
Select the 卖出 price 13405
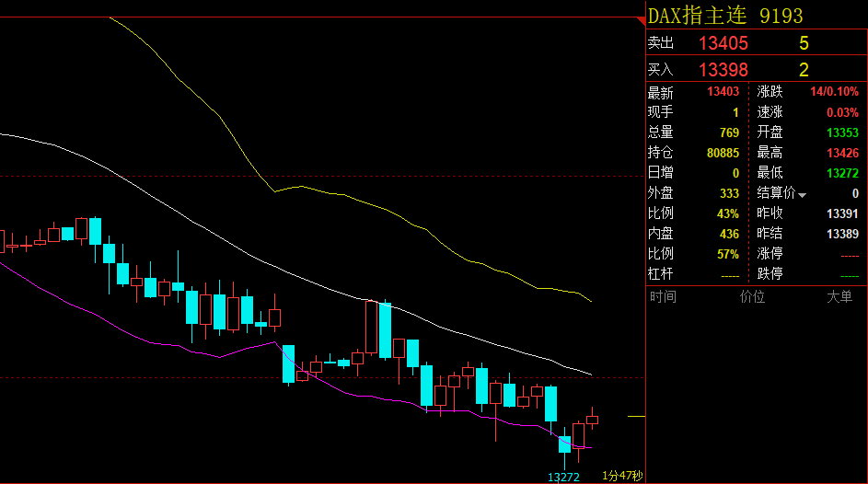click(723, 43)
